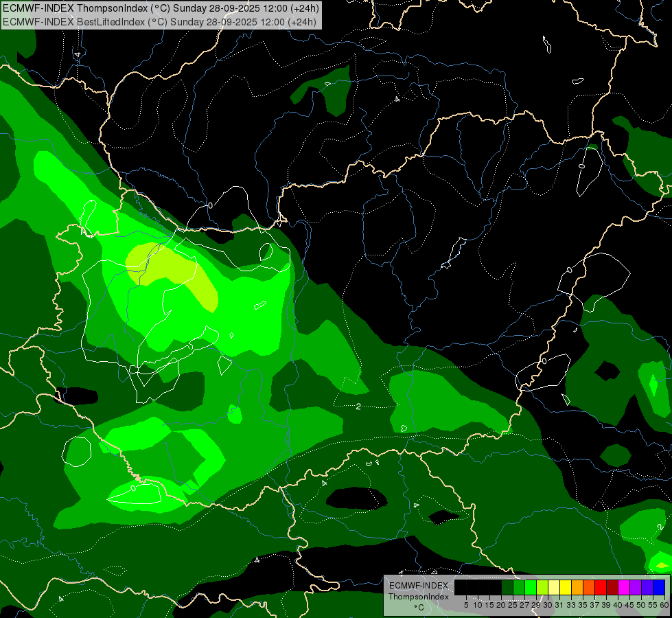Select the magenta 40-45 legend swatch
Screen dimensions: 672x618
pos(624,587)
